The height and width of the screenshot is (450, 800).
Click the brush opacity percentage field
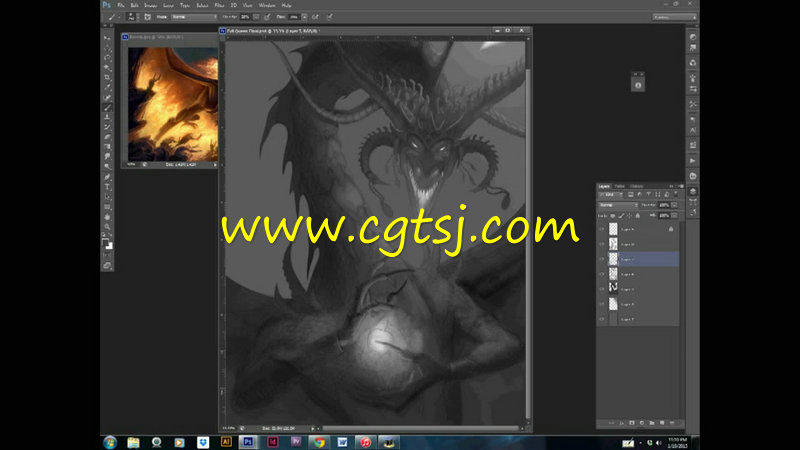click(245, 17)
